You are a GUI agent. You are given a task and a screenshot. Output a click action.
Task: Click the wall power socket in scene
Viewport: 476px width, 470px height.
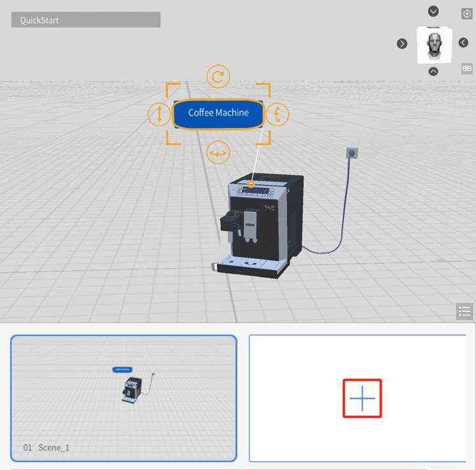(x=350, y=153)
